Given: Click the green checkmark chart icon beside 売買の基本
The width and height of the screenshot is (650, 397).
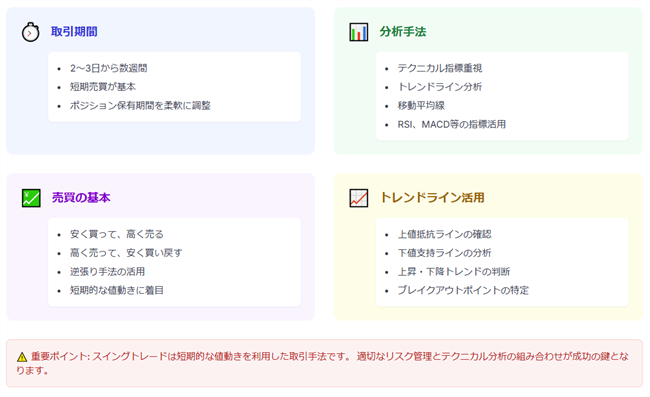Looking at the screenshot, I should click(x=31, y=198).
